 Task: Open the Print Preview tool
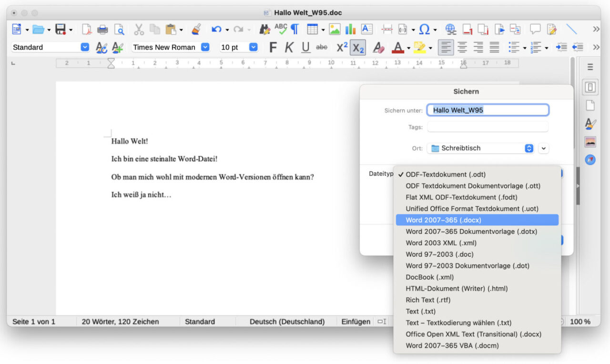point(120,29)
